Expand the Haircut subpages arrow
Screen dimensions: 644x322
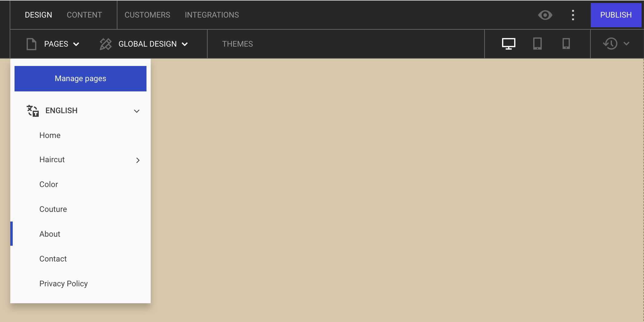pyautogui.click(x=138, y=160)
